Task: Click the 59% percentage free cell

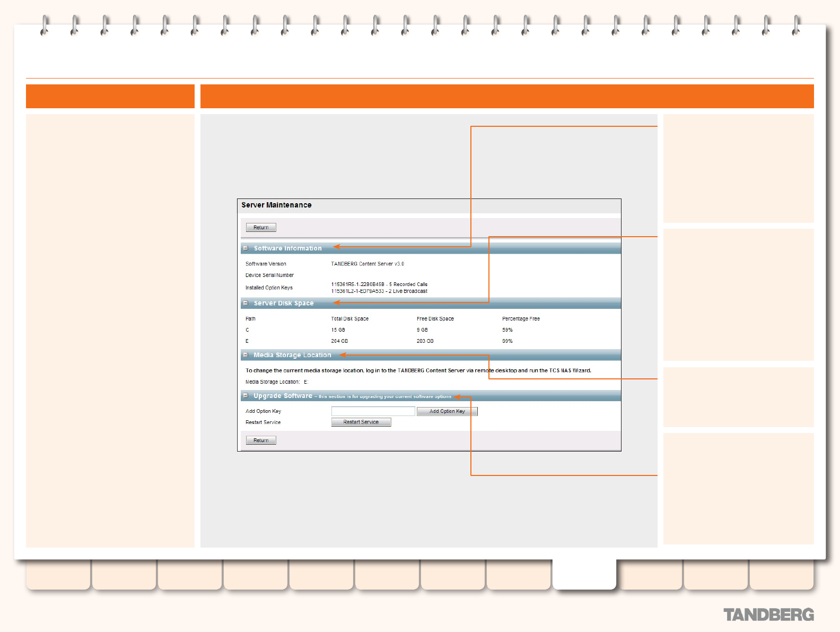Action: pyautogui.click(x=507, y=330)
